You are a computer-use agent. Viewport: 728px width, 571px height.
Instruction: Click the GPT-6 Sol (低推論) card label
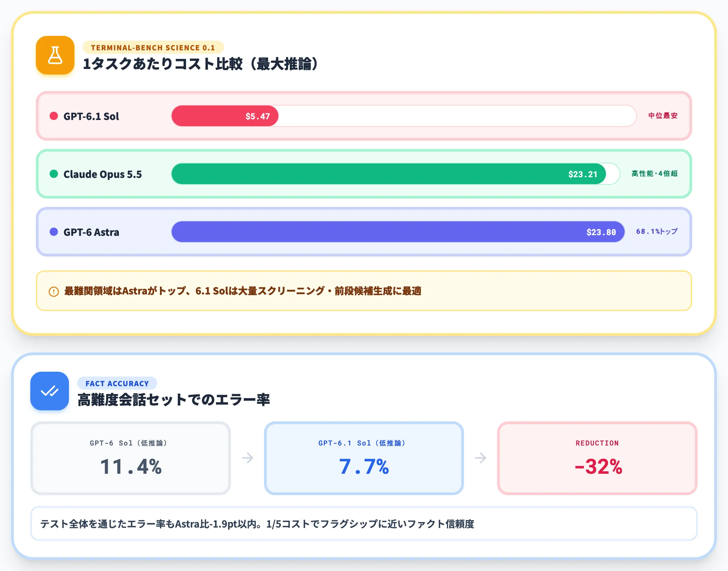point(128,443)
